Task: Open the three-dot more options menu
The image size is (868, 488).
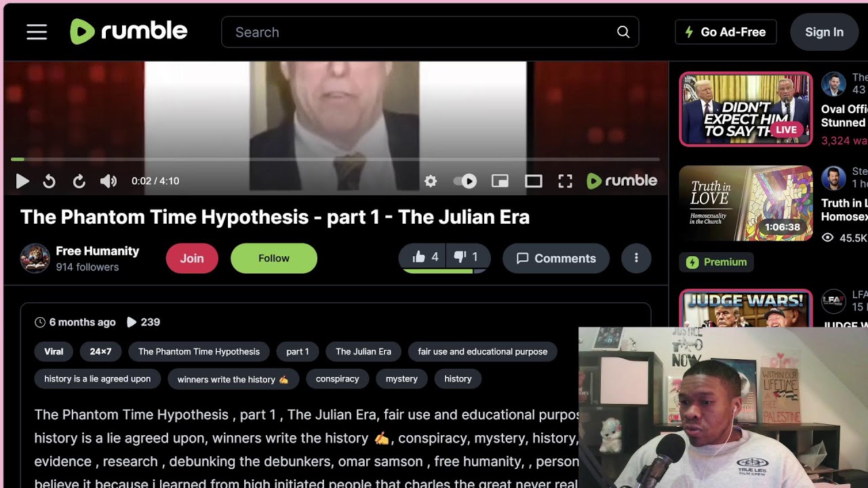Action: point(636,258)
